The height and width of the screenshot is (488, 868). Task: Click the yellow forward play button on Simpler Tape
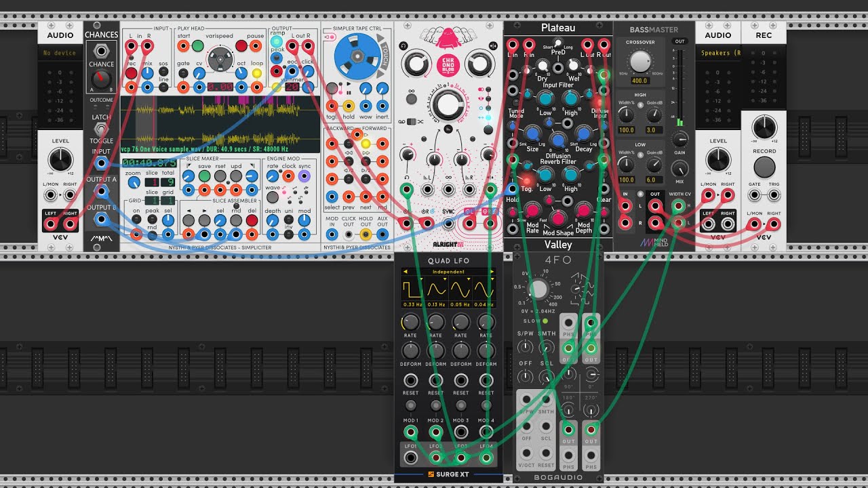point(365,144)
